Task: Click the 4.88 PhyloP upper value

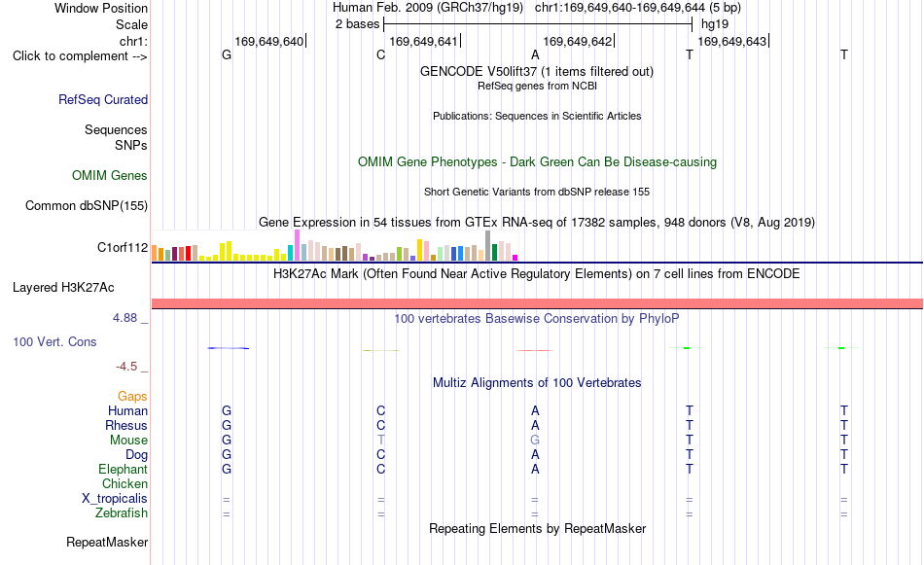Action: click(x=124, y=318)
